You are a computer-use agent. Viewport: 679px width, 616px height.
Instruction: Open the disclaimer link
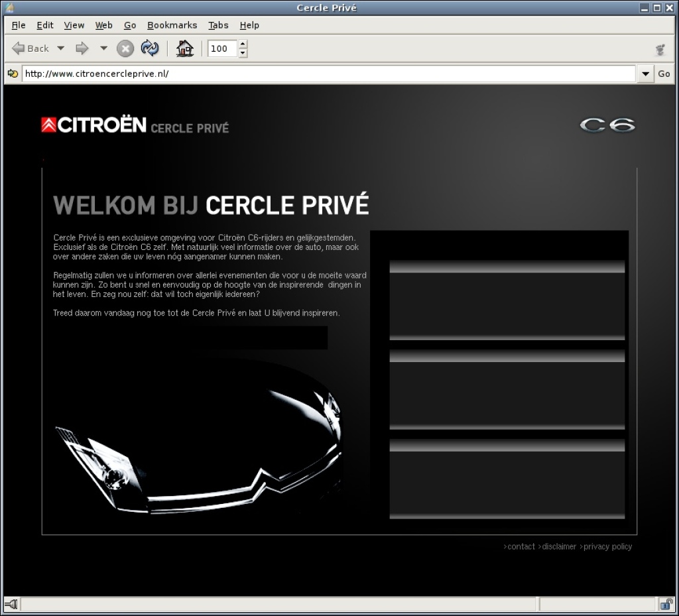click(x=559, y=546)
